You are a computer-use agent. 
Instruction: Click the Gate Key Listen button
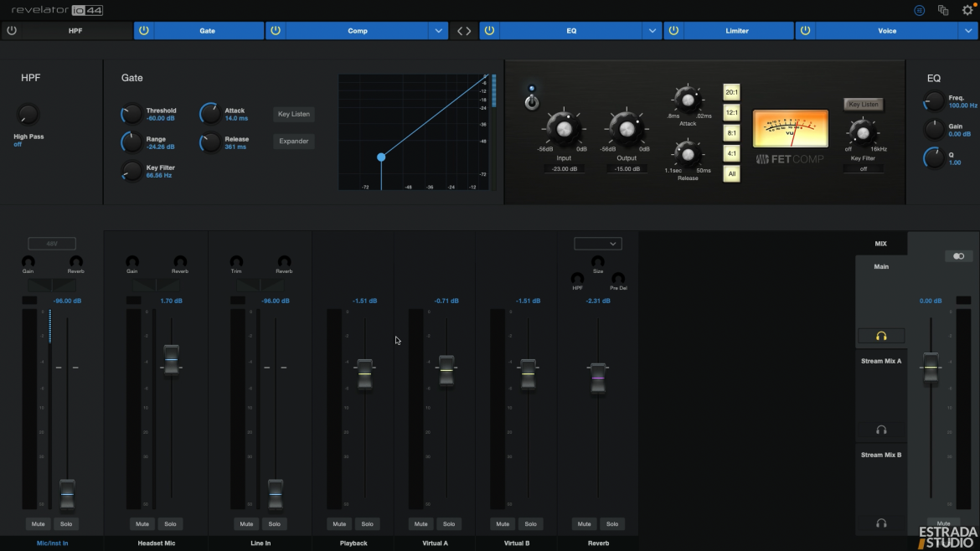(294, 115)
